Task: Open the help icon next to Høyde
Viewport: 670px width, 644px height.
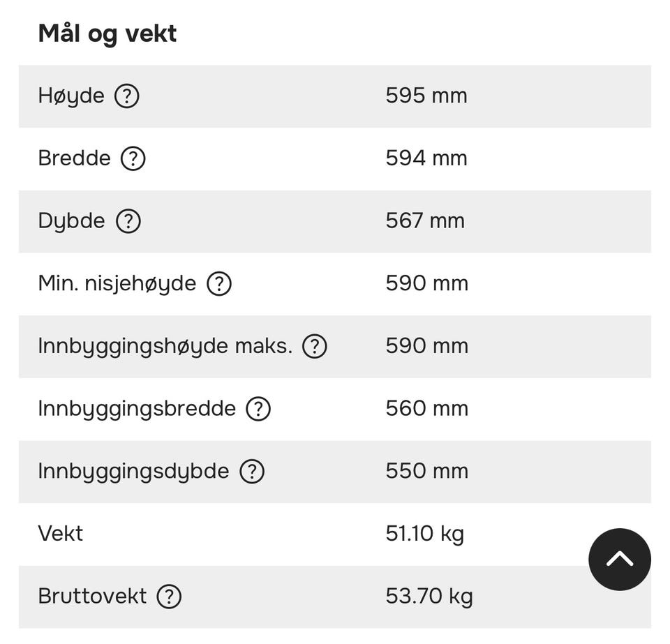Action: [126, 96]
